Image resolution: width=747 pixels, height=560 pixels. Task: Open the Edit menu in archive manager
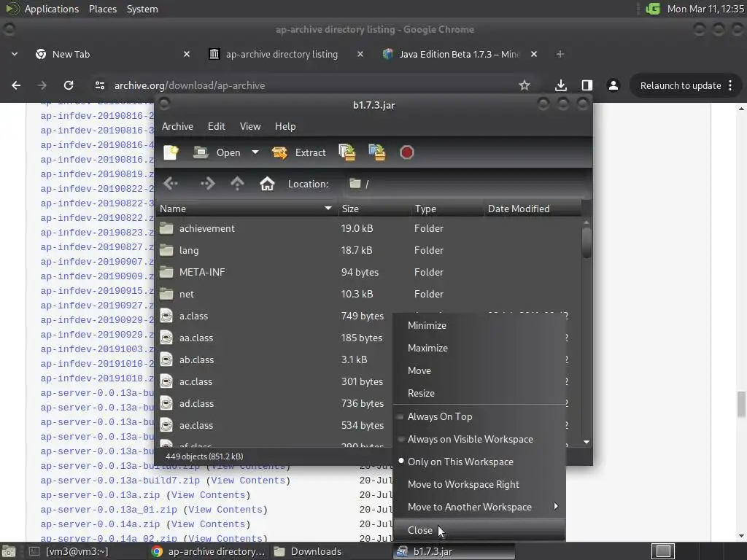point(216,126)
